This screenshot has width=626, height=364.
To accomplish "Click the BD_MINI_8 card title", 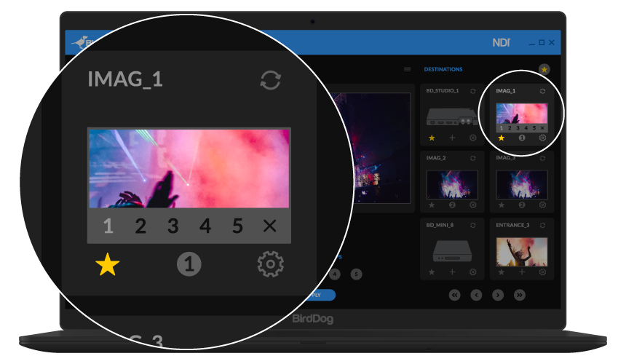I will click(x=440, y=225).
